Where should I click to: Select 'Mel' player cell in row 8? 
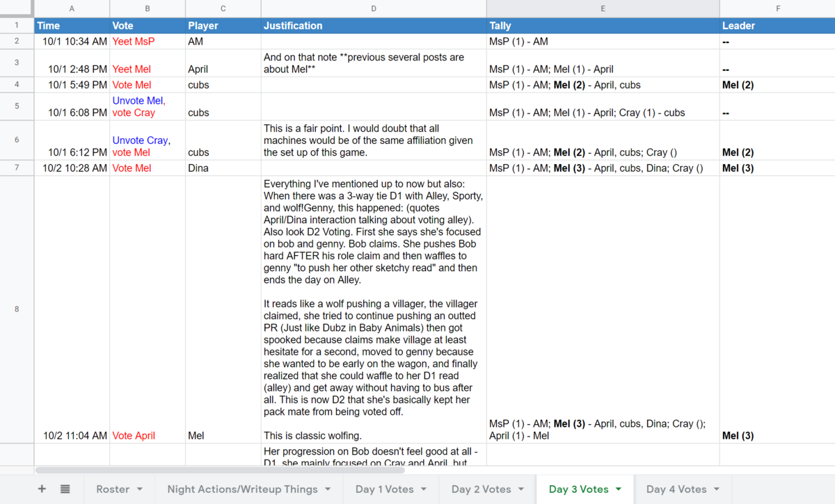pos(223,309)
